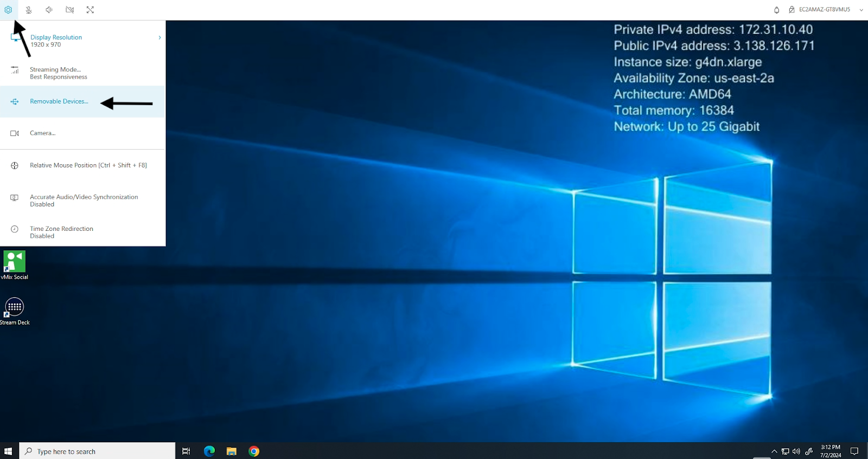Open the Streaming Mode option
The image size is (868, 459).
[82, 73]
